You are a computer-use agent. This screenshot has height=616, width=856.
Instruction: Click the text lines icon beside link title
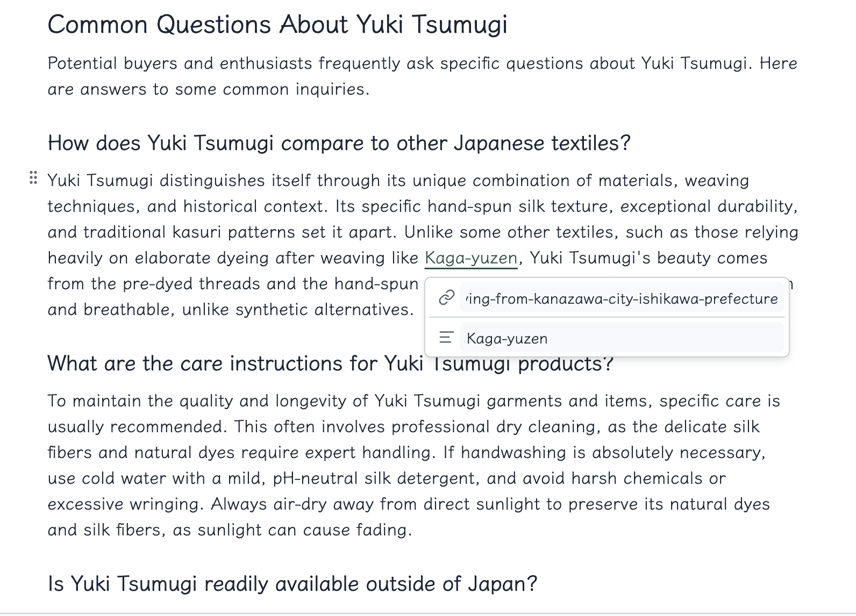click(x=446, y=338)
